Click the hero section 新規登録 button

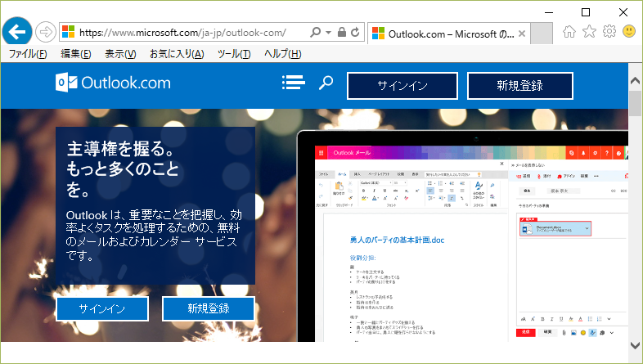click(209, 308)
